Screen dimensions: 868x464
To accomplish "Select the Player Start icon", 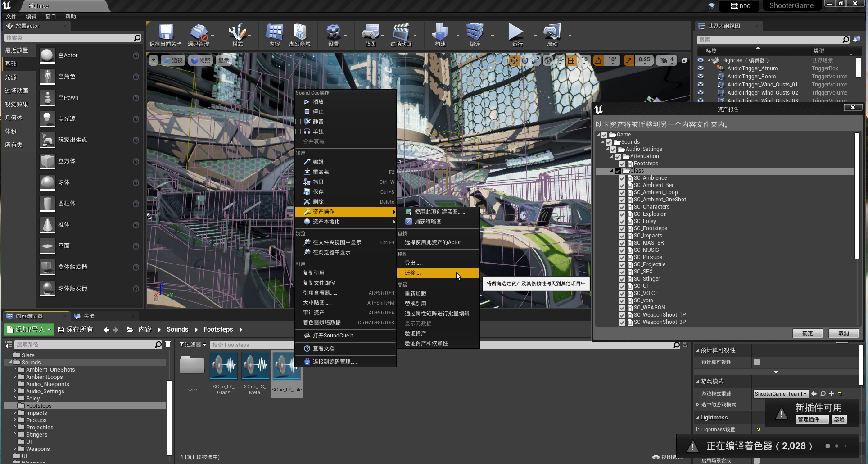I will pos(47,140).
